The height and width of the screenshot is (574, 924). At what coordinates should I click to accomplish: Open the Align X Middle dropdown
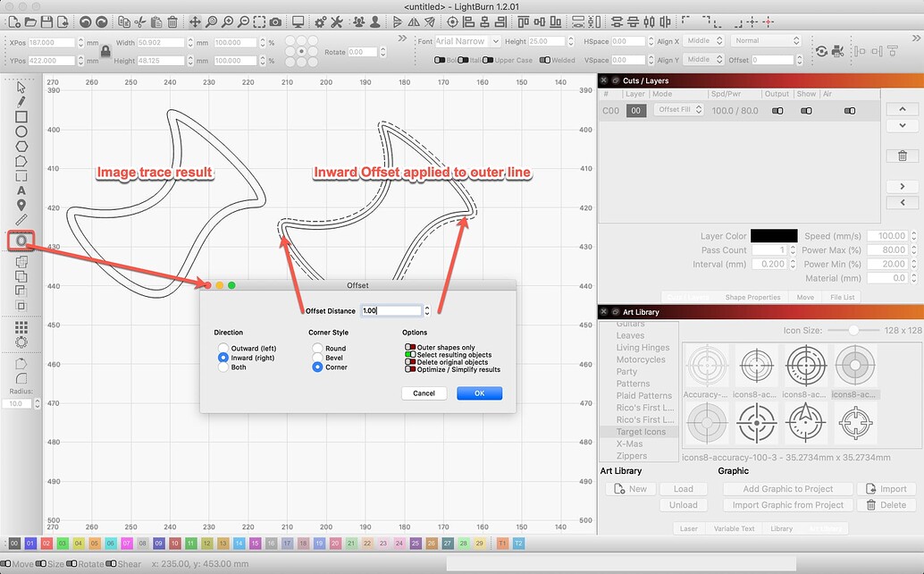pos(703,40)
